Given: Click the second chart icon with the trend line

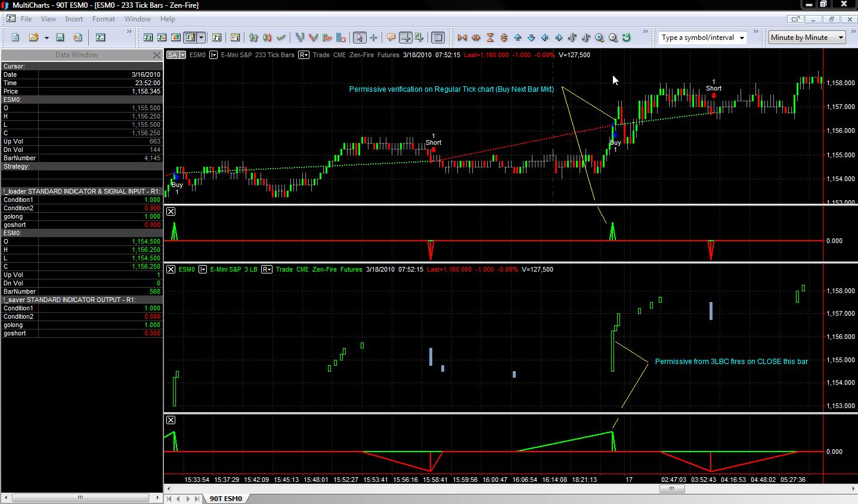Looking at the screenshot, I should pyautogui.click(x=162, y=38).
